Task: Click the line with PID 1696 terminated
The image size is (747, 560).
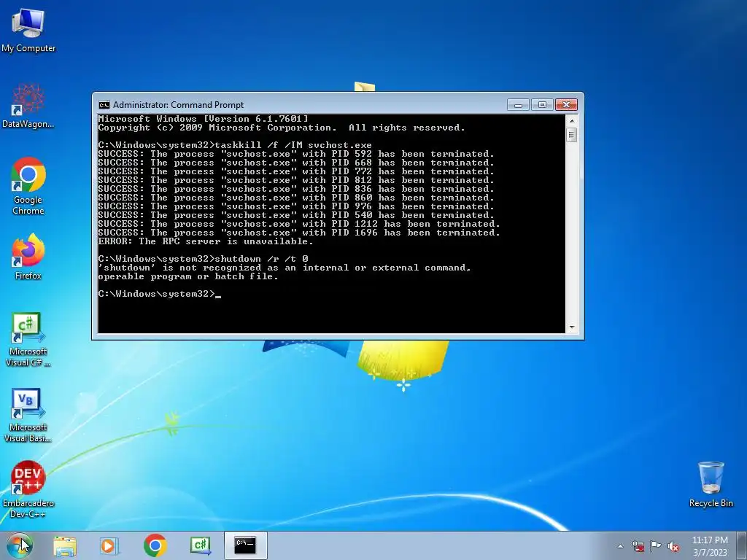Action: pyautogui.click(x=299, y=233)
